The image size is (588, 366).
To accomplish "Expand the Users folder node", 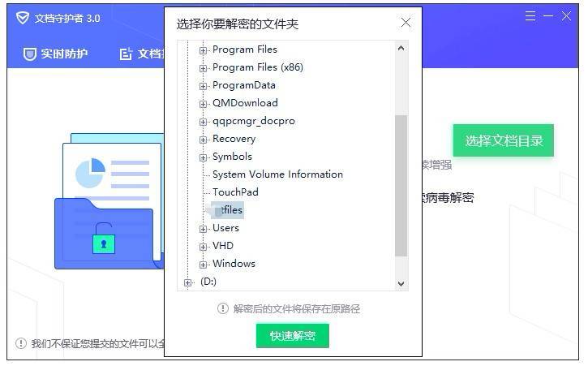I will tap(203, 229).
